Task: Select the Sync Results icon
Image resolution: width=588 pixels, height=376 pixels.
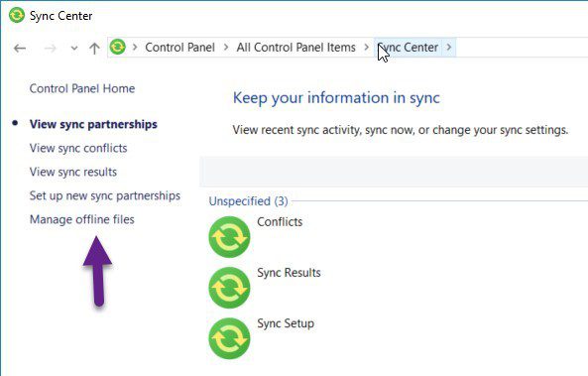Action: (x=229, y=288)
